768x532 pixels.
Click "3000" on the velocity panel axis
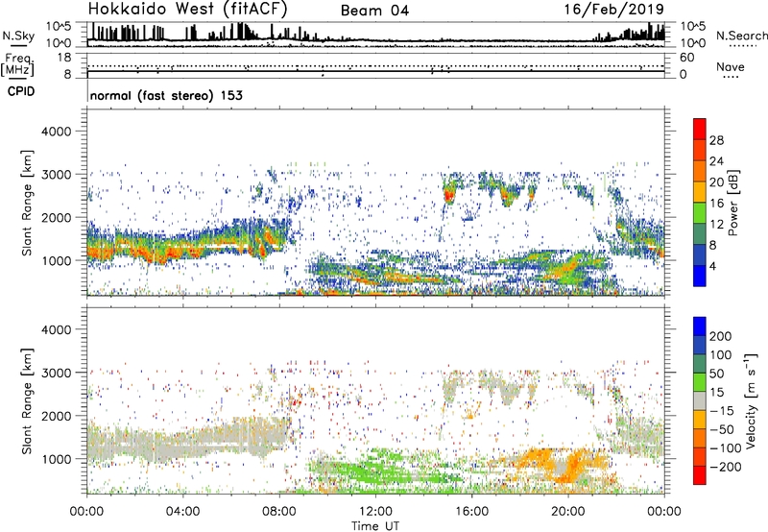(56, 373)
